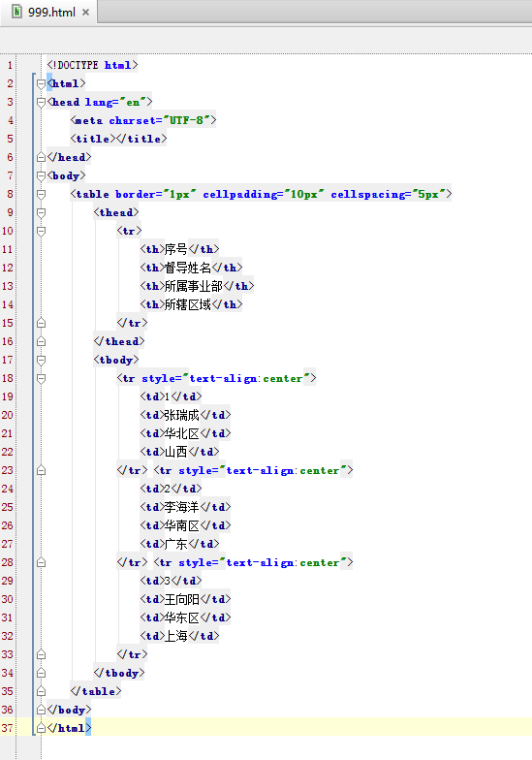Click the fold end marker on line 15
This screenshot has width=532, height=760.
[x=41, y=324]
